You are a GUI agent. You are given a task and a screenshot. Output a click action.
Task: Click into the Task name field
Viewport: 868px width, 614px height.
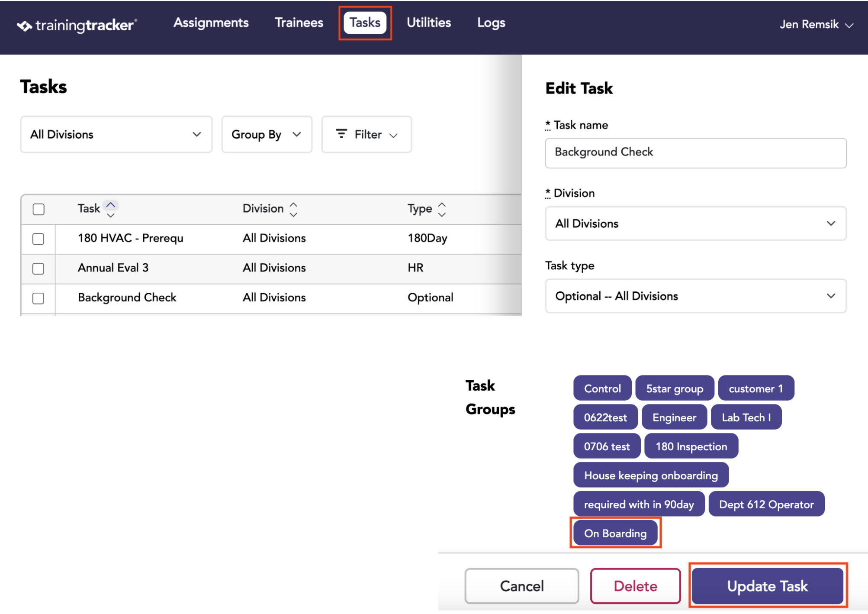click(x=695, y=153)
